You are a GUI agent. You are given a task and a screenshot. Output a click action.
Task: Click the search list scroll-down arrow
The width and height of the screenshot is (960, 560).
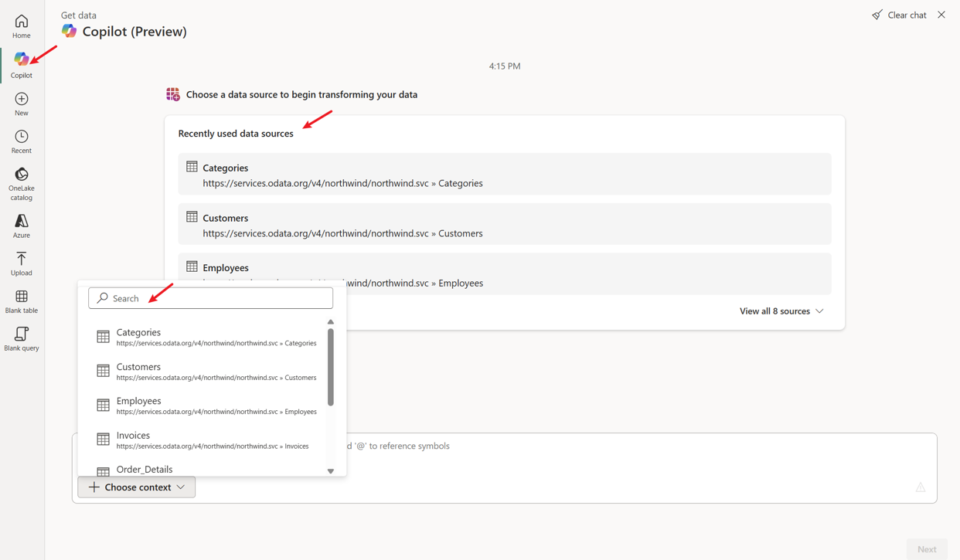point(331,470)
